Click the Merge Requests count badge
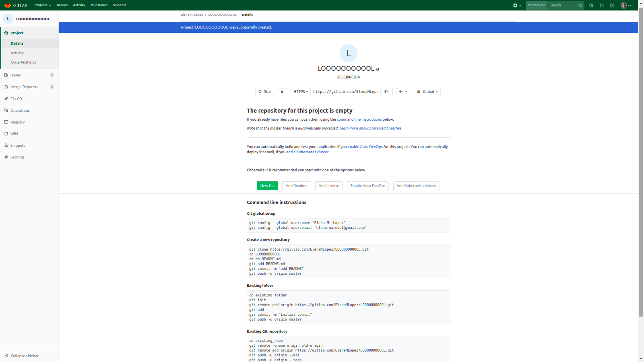Screen dimensions: 644x362 [x=52, y=87]
